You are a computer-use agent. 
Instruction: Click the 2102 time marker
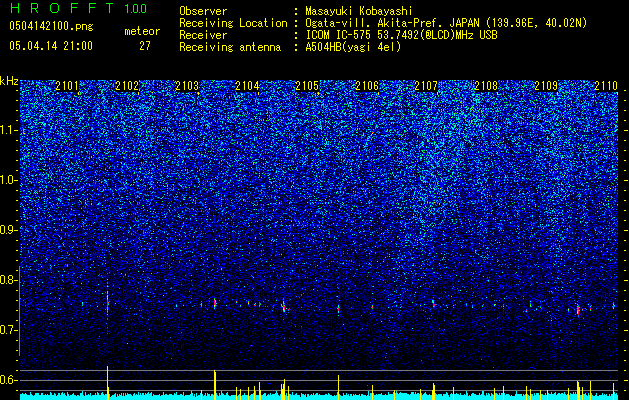127,85
